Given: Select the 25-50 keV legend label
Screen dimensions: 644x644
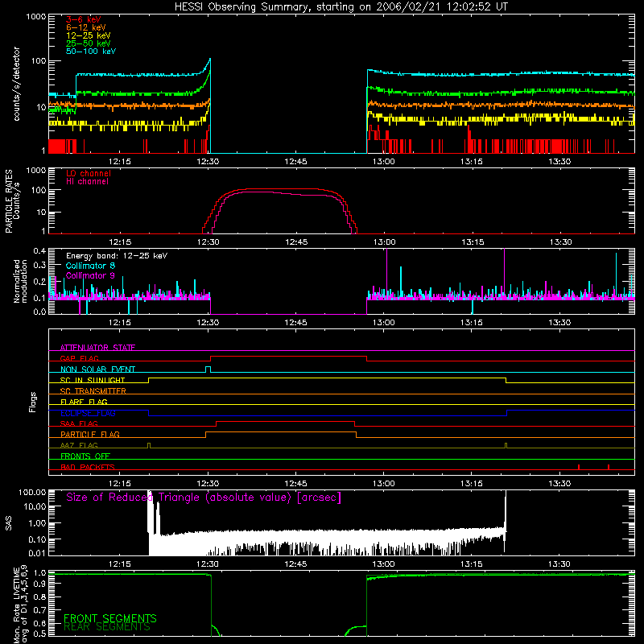Looking at the screenshot, I should point(89,43).
